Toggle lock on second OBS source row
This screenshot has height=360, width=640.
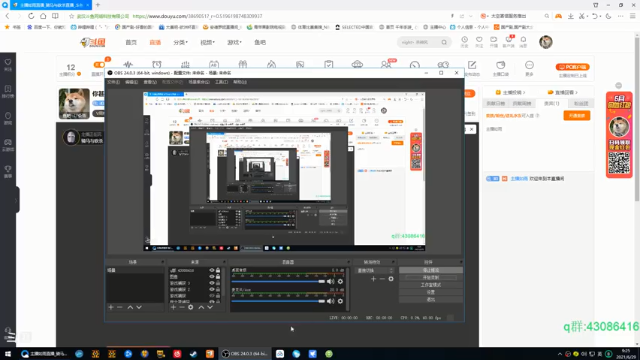click(218, 276)
